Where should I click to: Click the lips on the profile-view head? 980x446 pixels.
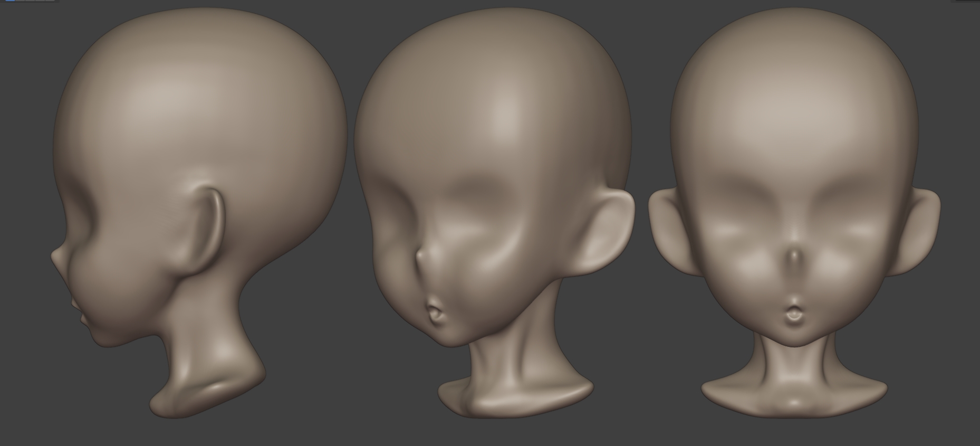pos(80,312)
